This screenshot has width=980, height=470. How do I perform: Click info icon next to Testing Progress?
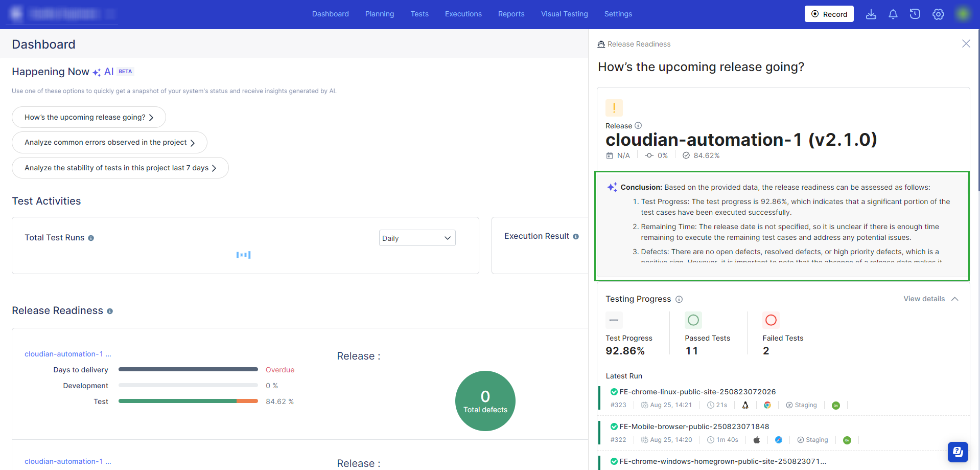click(679, 299)
